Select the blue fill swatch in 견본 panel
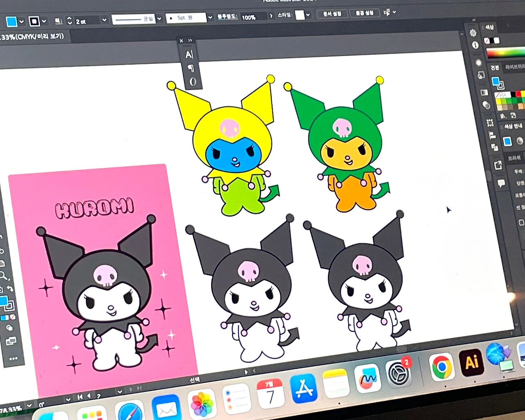Viewport: 525px width, 420px height. point(496,81)
